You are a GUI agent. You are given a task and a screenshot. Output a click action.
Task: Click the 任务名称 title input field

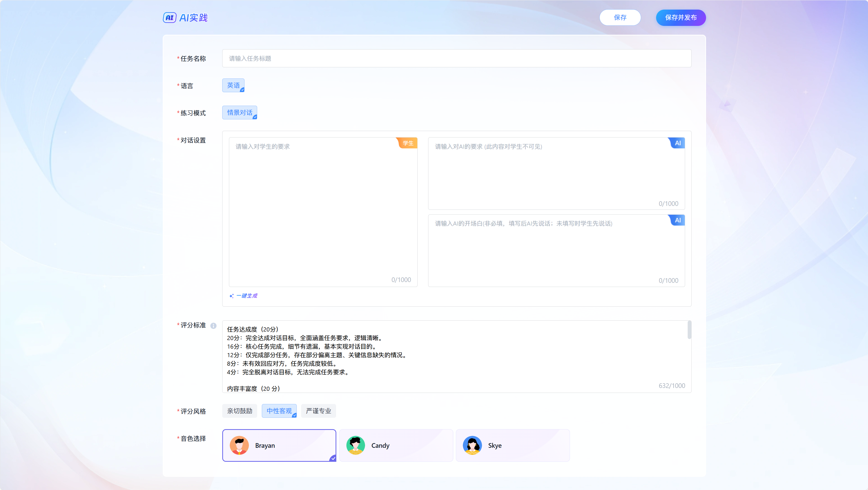click(x=457, y=58)
